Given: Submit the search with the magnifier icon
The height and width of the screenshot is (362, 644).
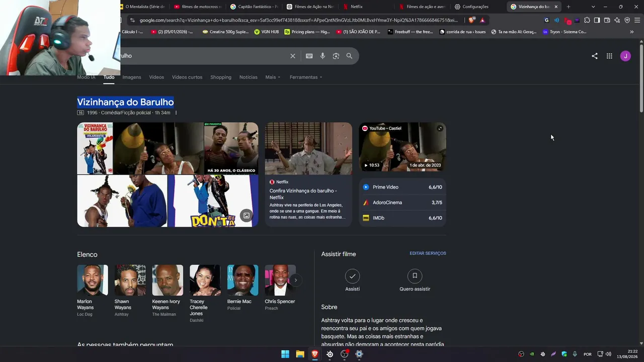Looking at the screenshot, I should click(349, 56).
